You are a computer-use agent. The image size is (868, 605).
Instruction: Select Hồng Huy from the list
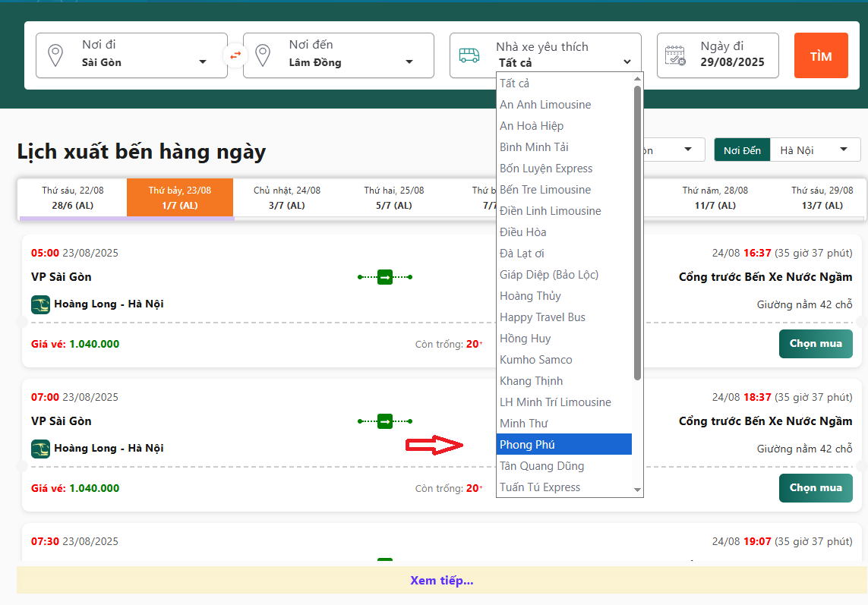564,339
